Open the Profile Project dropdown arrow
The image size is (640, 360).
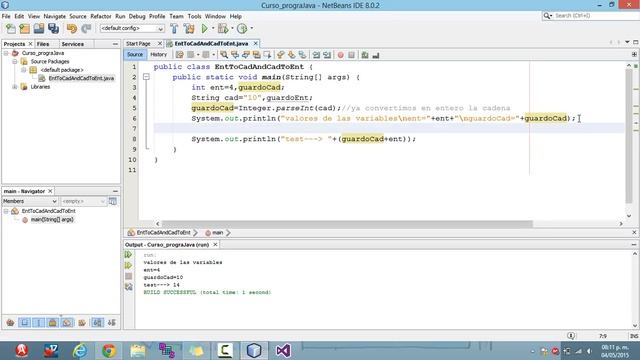click(x=251, y=29)
